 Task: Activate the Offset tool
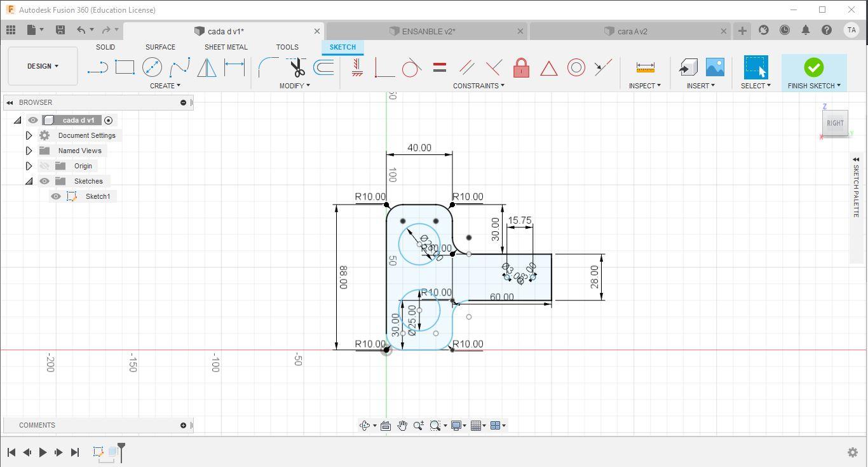click(324, 67)
